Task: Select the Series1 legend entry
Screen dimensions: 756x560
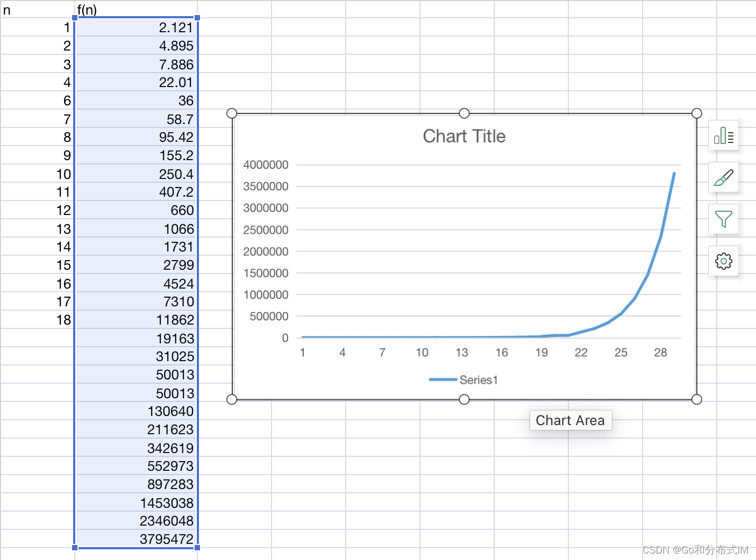Action: tap(463, 380)
